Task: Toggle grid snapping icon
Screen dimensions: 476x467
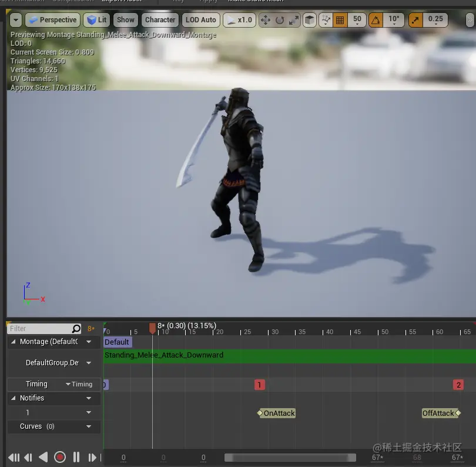Action: point(340,21)
